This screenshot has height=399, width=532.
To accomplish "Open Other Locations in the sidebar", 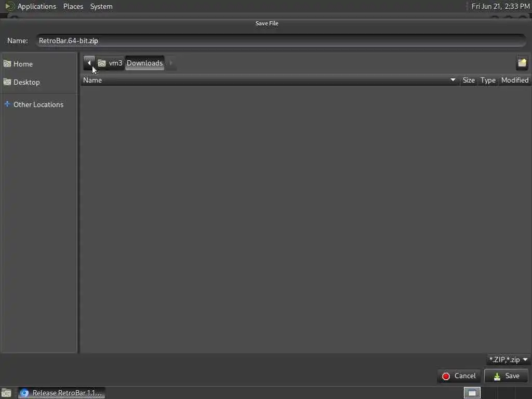I will point(38,104).
